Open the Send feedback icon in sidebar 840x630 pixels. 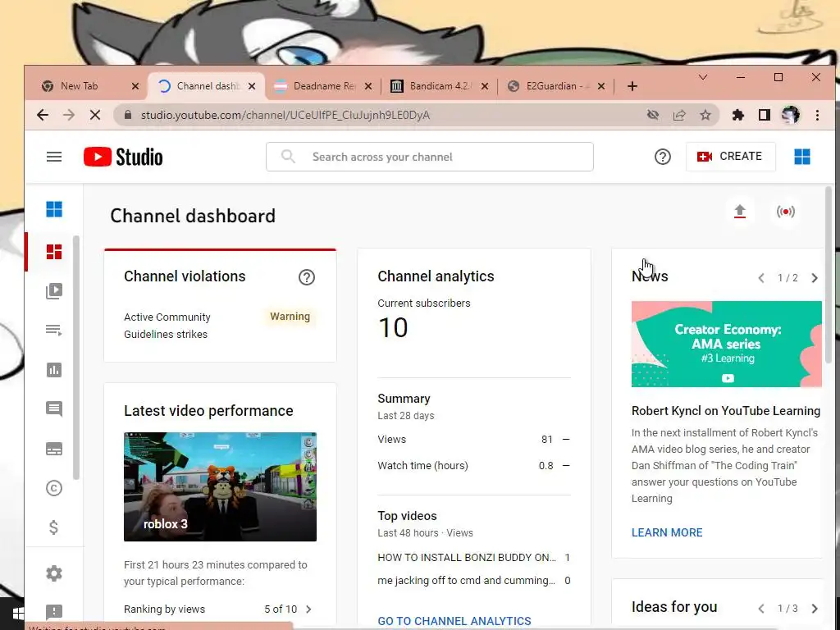pos(54,612)
